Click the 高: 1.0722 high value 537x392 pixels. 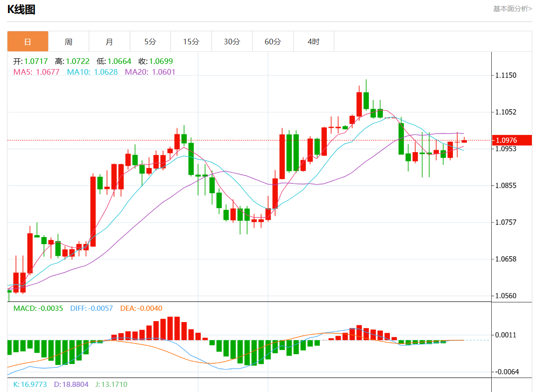click(72, 61)
